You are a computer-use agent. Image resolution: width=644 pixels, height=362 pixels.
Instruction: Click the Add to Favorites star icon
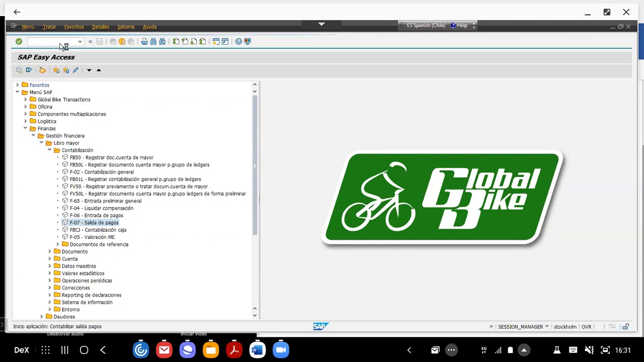[x=56, y=70]
